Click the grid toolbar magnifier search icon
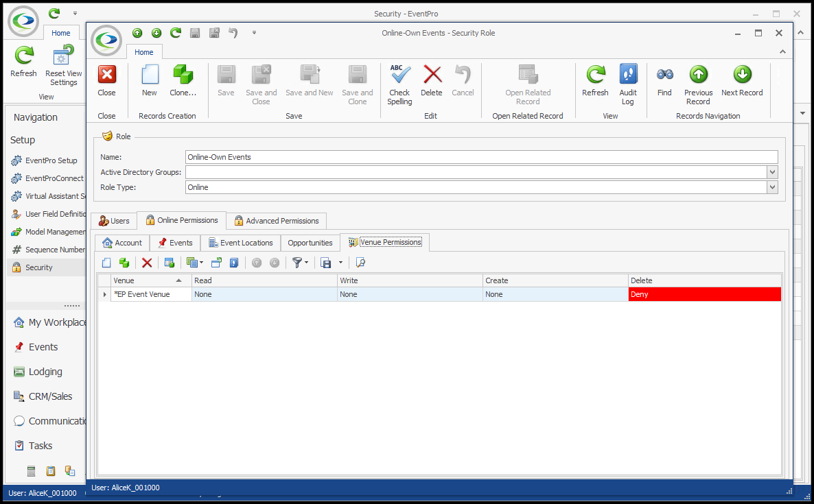 click(x=360, y=263)
